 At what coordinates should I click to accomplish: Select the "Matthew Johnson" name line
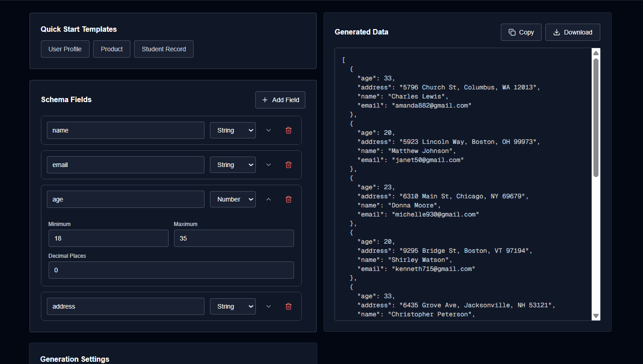point(407,151)
